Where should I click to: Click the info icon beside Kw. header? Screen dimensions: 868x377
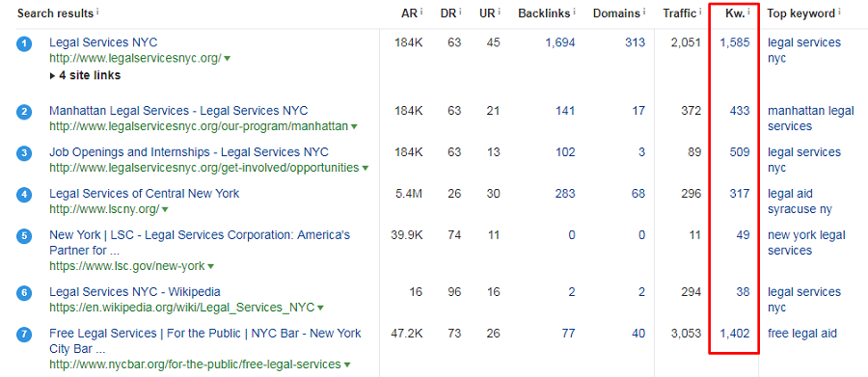click(x=749, y=11)
